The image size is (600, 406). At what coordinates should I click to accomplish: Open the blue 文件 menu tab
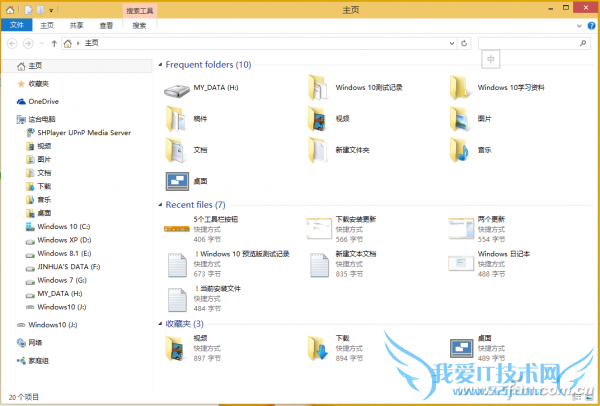click(16, 25)
